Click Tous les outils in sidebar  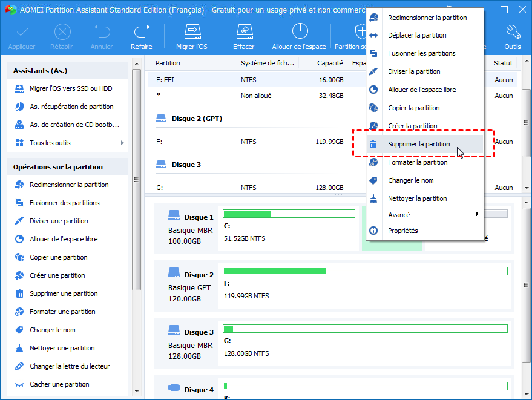click(x=50, y=143)
